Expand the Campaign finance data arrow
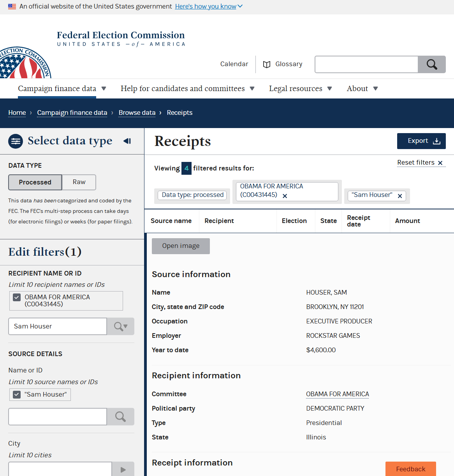Image resolution: width=454 pixels, height=476 pixels. click(104, 88)
